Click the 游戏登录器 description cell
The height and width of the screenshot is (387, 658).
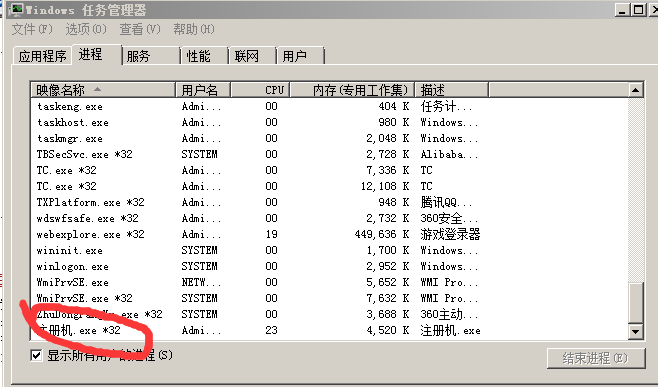click(x=450, y=234)
